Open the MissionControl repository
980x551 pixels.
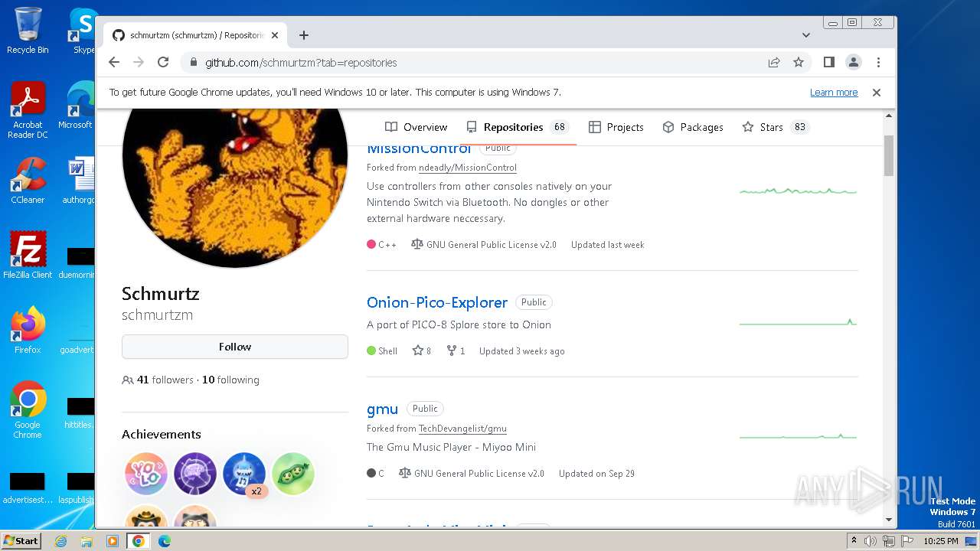coord(418,148)
